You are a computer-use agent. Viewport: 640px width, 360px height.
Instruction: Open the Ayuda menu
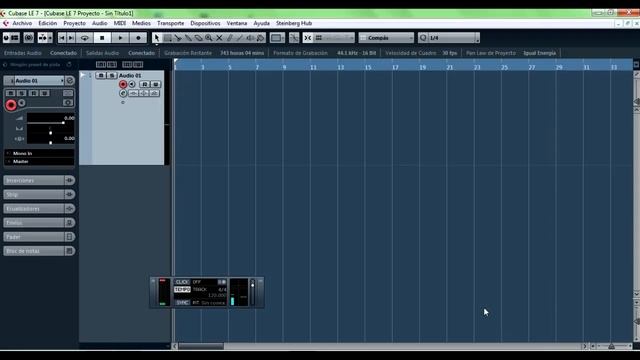pos(261,23)
